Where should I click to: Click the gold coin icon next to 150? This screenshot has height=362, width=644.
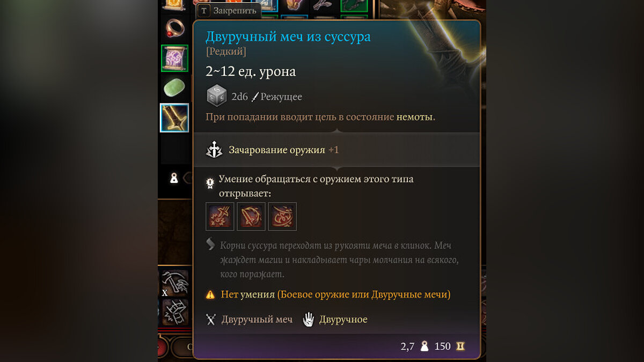point(460,346)
